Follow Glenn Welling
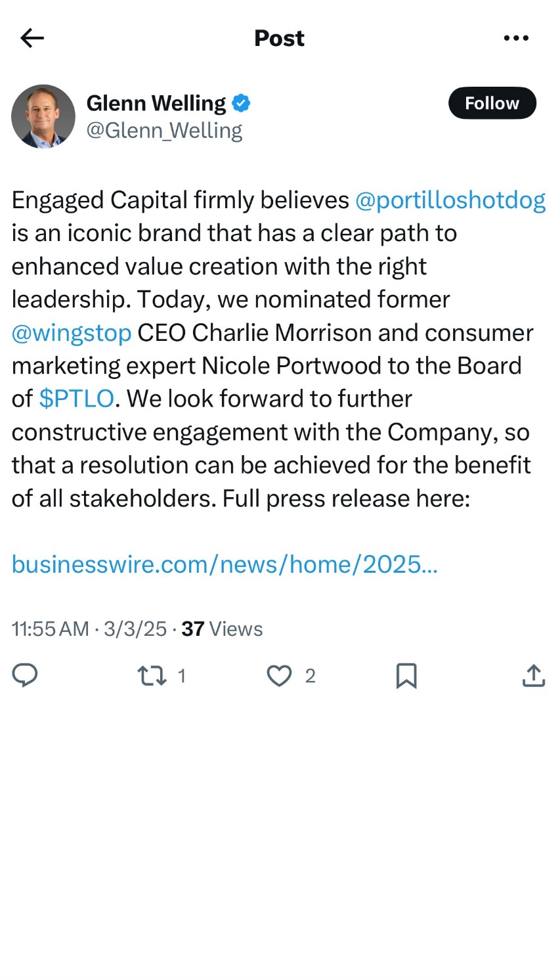The width and height of the screenshot is (560, 980). [x=492, y=103]
